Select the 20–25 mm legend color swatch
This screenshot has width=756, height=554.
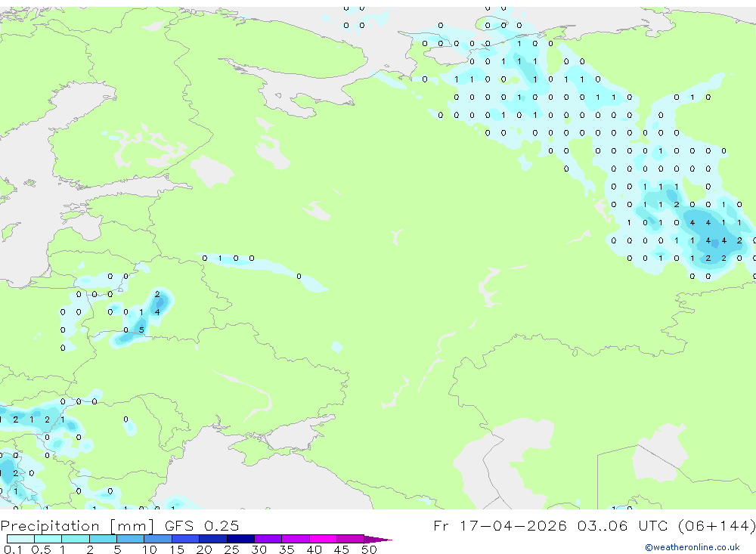213,539
